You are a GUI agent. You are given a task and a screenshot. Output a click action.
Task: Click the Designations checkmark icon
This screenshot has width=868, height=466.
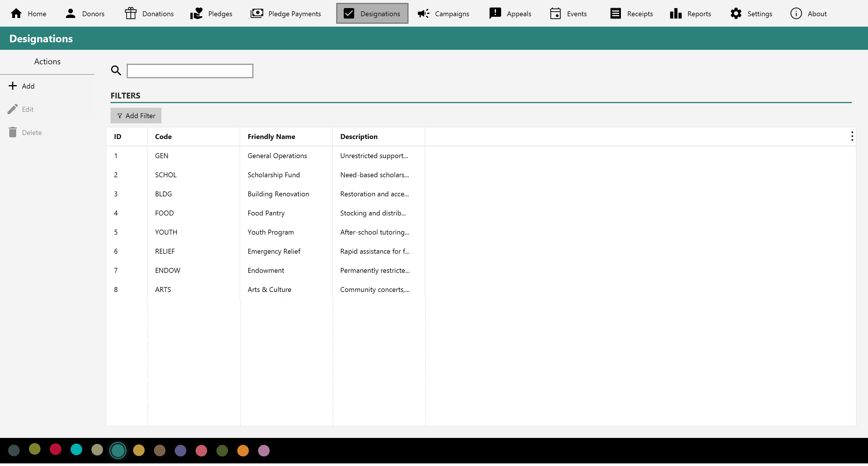349,14
